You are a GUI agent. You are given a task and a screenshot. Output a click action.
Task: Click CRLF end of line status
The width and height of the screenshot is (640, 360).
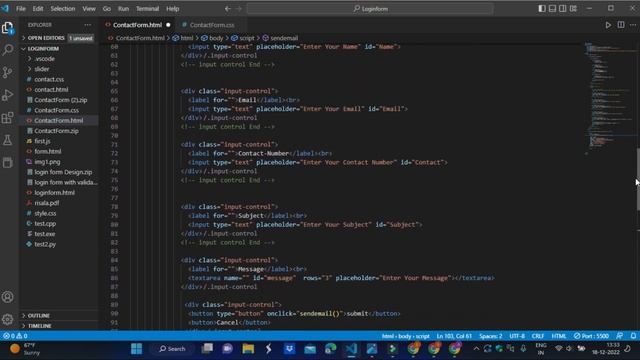pyautogui.click(x=538, y=336)
